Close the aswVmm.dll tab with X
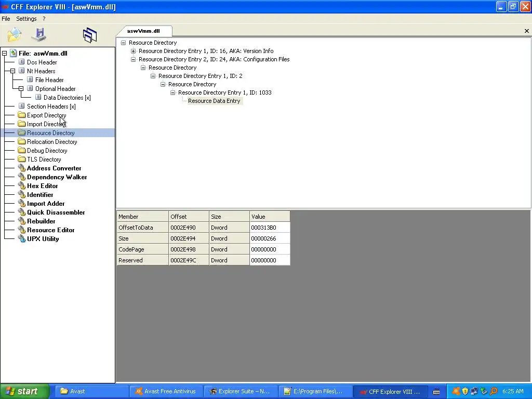 tap(527, 31)
